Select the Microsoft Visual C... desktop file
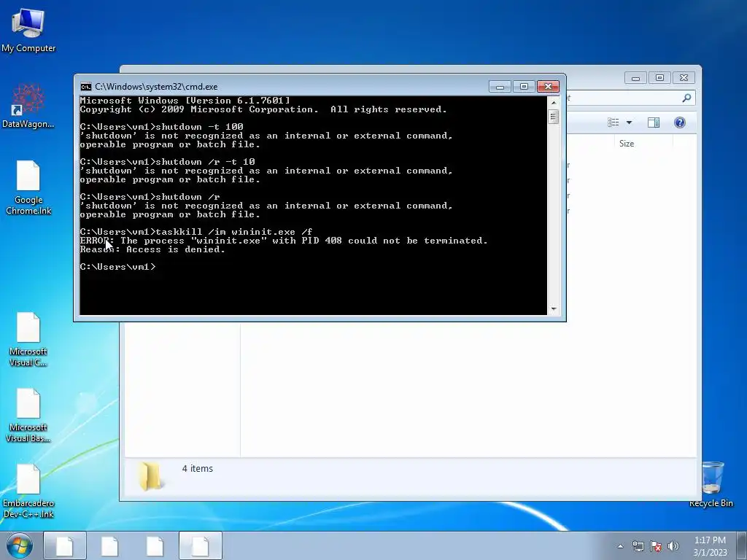Image resolution: width=747 pixels, height=560 pixels. pyautogui.click(x=28, y=339)
